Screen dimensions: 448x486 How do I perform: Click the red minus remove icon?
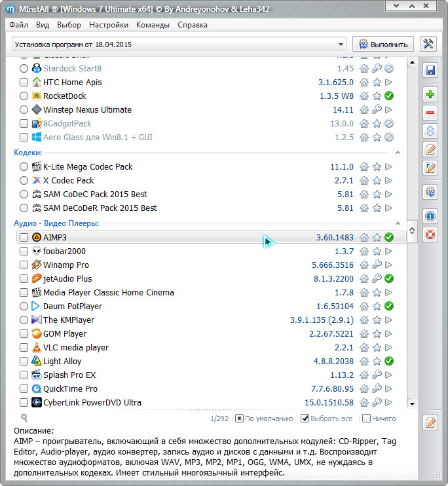(x=430, y=113)
